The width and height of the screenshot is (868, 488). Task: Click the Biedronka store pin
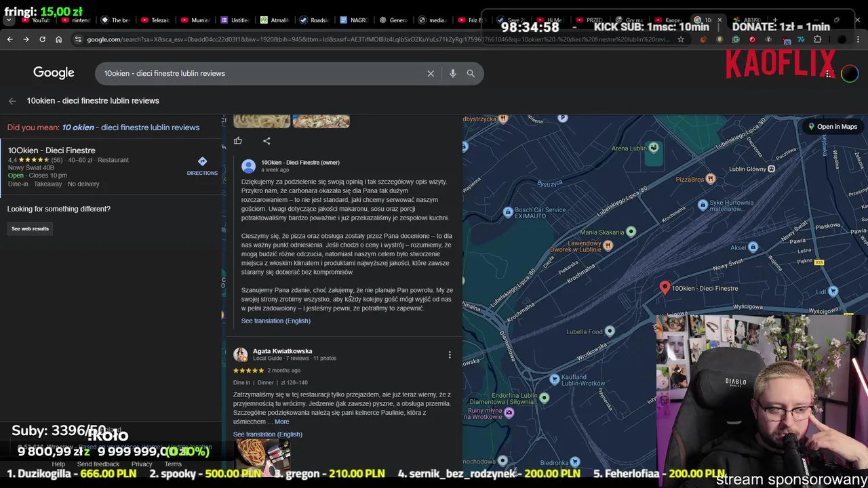(575, 462)
